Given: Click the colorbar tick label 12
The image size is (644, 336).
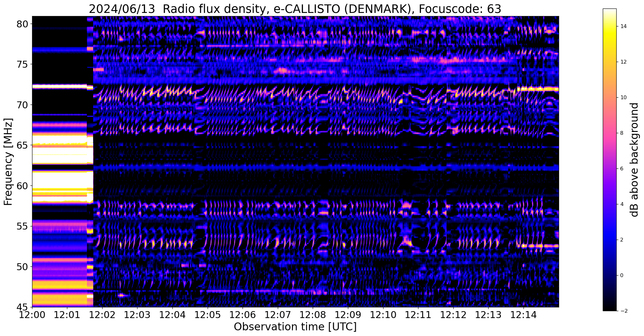Looking at the screenshot, I should point(623,62).
